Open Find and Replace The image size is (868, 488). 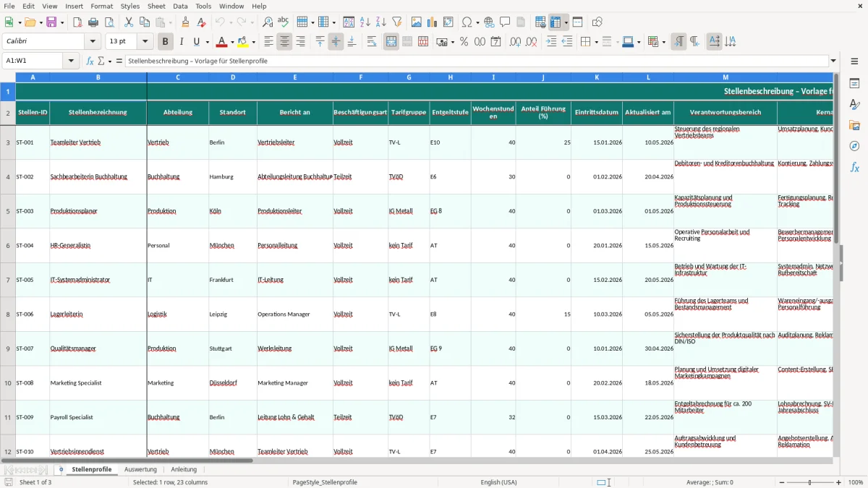tap(268, 22)
